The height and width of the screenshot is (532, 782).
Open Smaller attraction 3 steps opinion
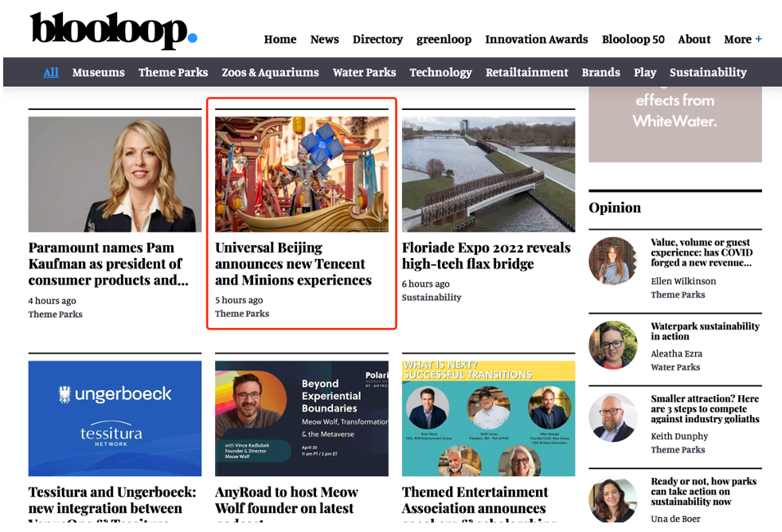tap(706, 409)
